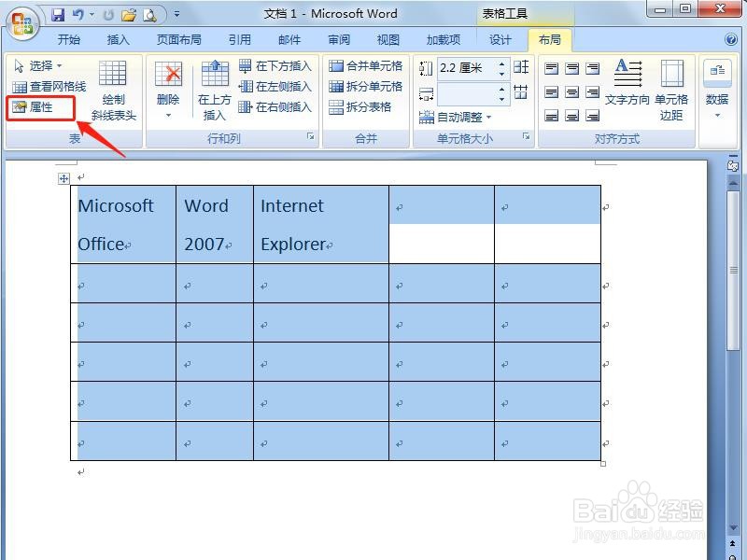This screenshot has height=560, width=747.
Task: Align cell text center left
Action: (x=551, y=91)
